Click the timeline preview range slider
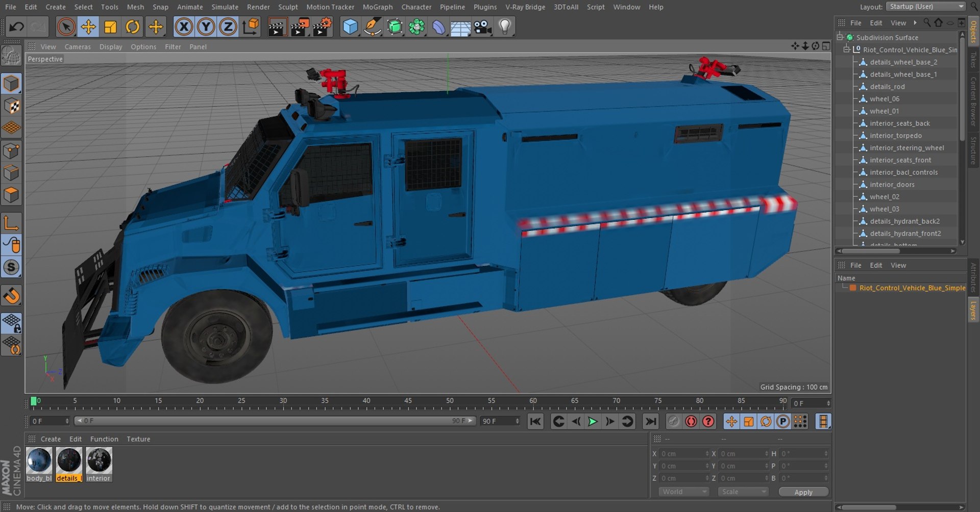 275,421
